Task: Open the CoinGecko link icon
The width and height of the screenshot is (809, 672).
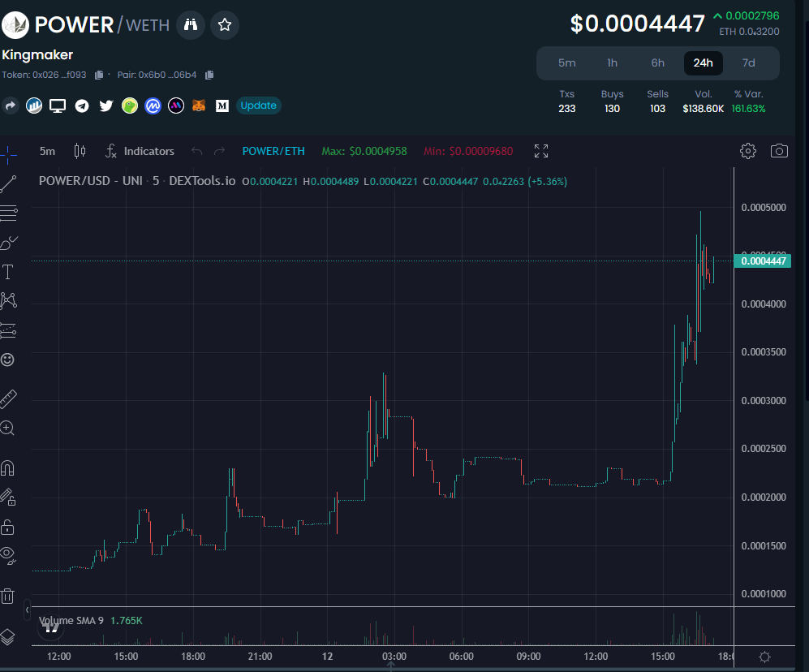Action: pos(130,106)
